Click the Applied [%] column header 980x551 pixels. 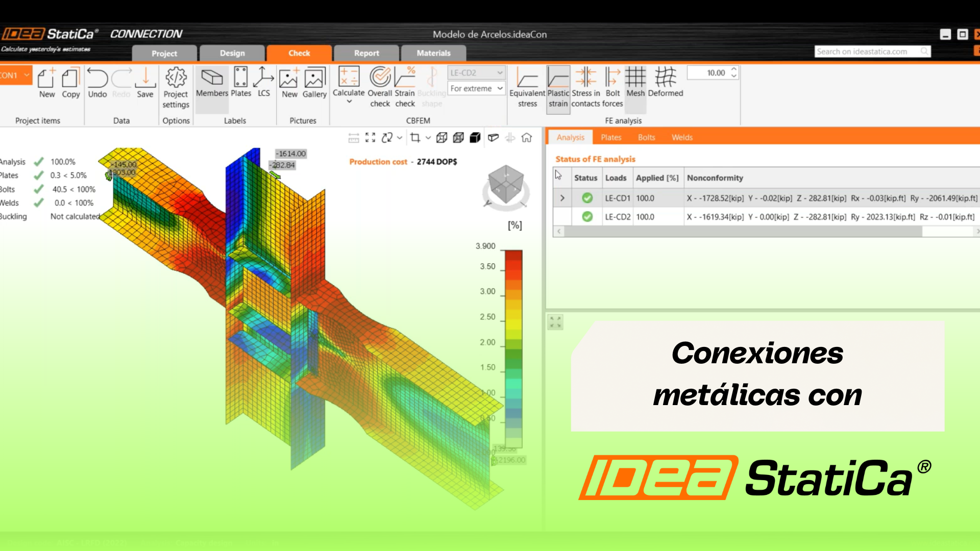[657, 178]
